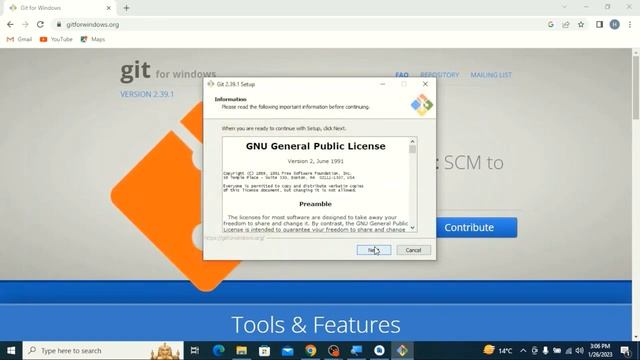Open network settings tray icon
This screenshot has width=640, height=360.
point(569,351)
